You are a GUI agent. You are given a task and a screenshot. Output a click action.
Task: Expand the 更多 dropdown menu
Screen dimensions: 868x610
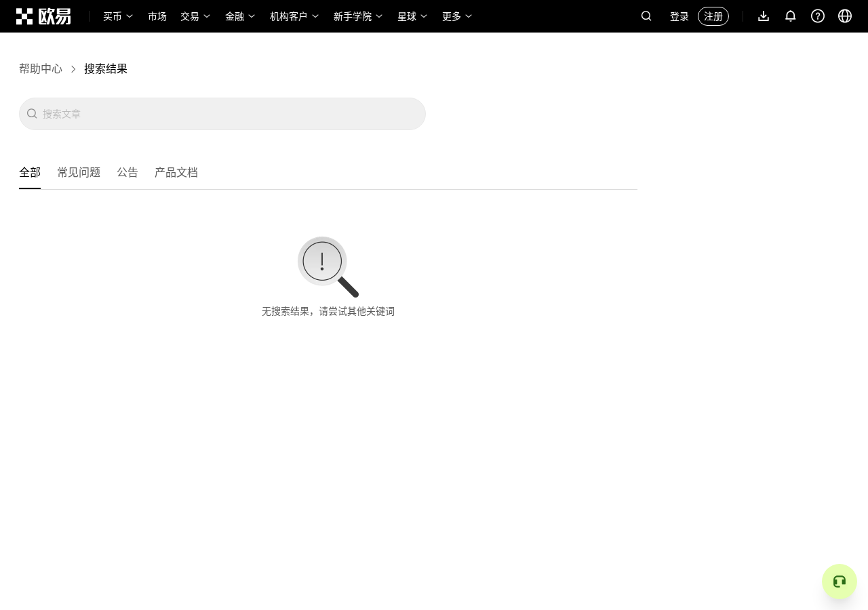[x=457, y=16]
